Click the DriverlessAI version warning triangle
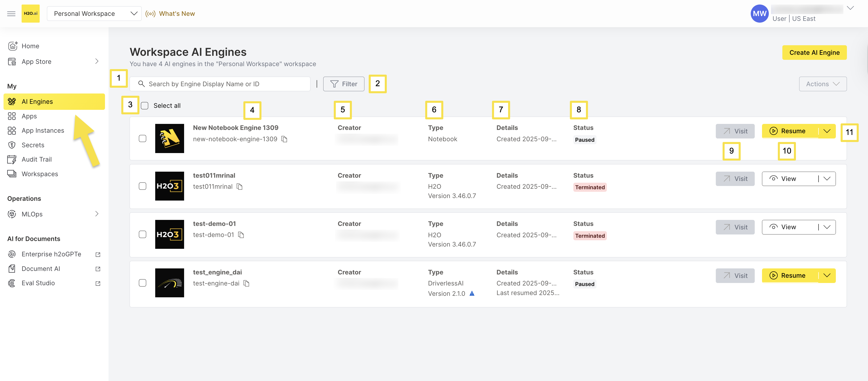868x381 pixels. [x=472, y=294]
